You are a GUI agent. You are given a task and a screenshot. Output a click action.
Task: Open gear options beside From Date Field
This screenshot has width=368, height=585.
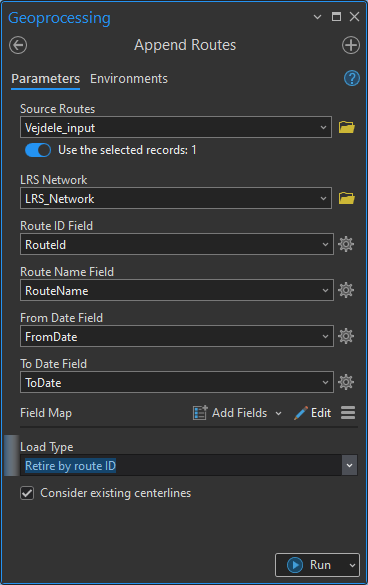pyautogui.click(x=346, y=336)
